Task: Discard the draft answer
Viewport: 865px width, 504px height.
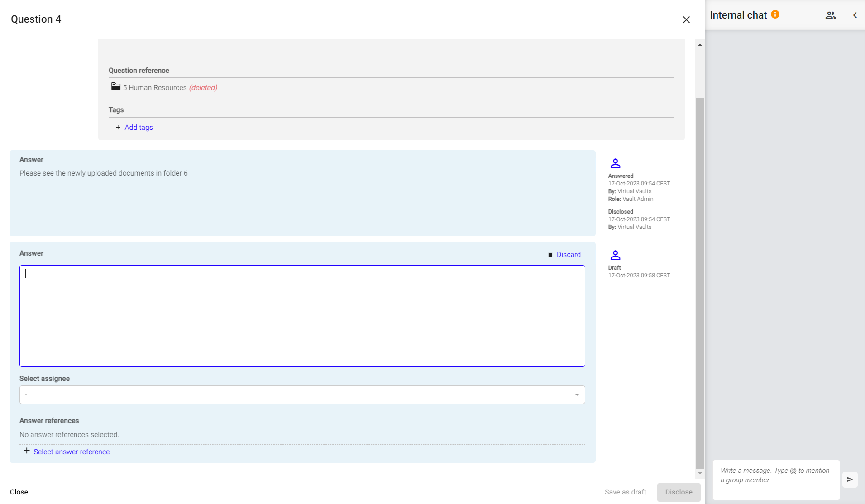Action: (x=568, y=254)
